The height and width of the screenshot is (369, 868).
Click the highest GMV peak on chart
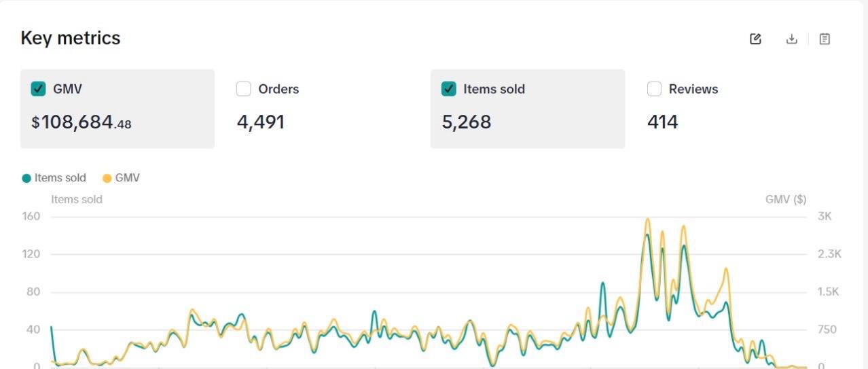647,219
